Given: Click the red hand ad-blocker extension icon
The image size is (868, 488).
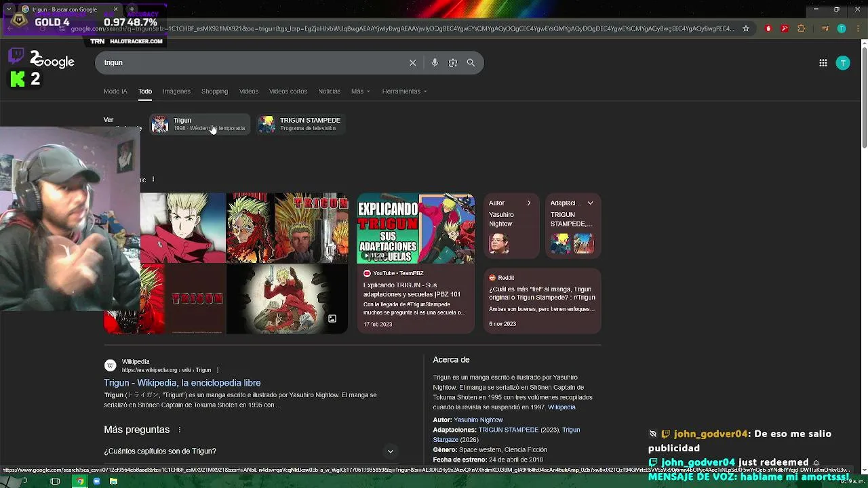Looking at the screenshot, I should point(768,28).
